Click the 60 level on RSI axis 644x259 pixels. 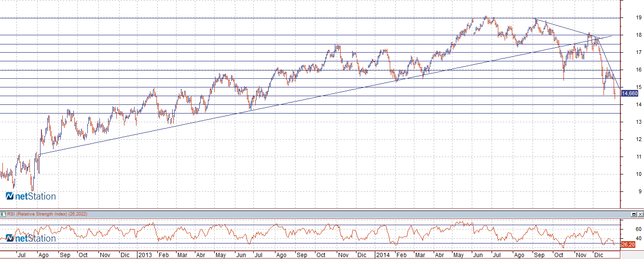click(x=638, y=229)
